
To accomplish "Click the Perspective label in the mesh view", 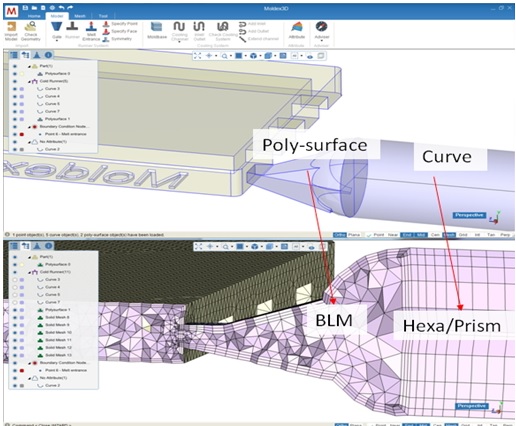I will 472,406.
